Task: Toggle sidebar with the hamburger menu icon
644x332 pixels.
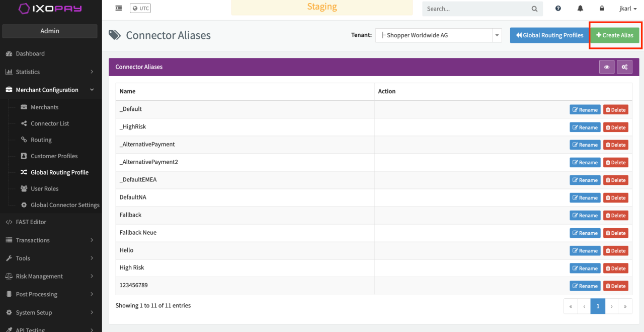Action: click(118, 8)
